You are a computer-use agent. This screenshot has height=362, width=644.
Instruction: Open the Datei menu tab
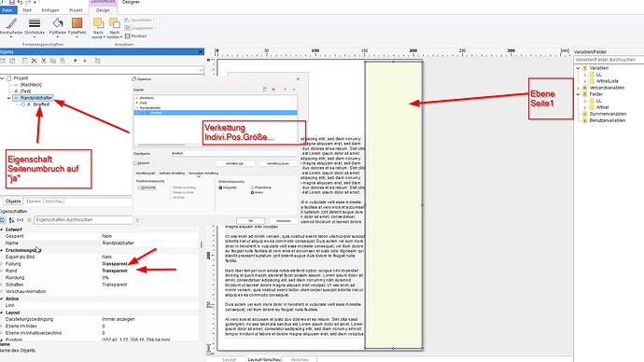coord(7,10)
